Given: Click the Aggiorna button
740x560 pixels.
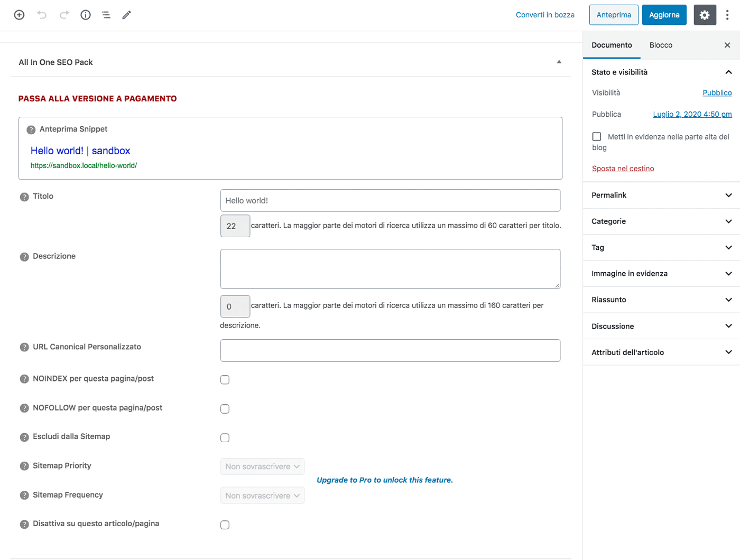Looking at the screenshot, I should (664, 15).
